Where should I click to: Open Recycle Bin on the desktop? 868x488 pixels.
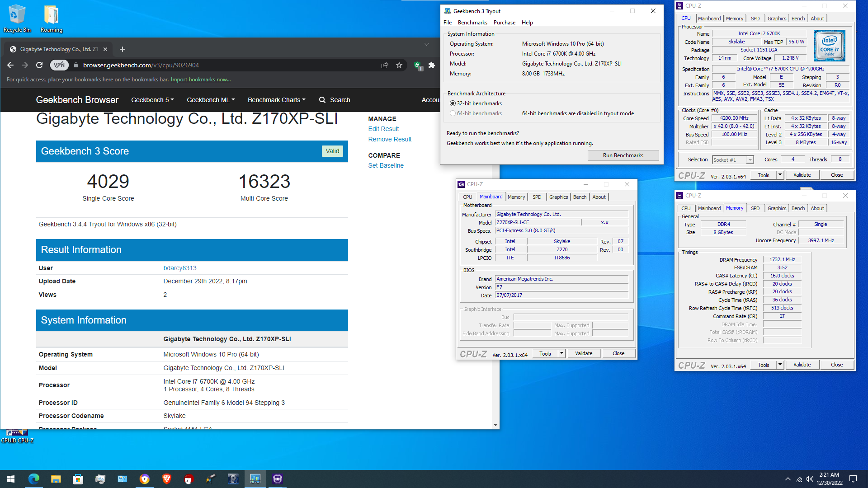[x=17, y=19]
